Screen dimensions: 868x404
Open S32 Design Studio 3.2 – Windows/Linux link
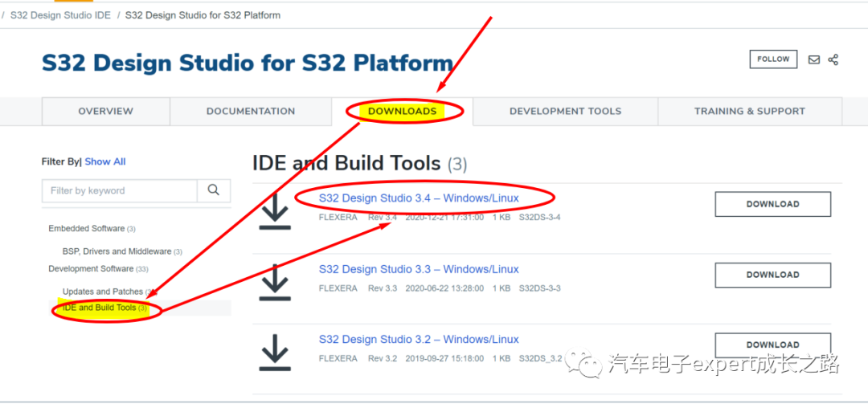pyautogui.click(x=419, y=339)
